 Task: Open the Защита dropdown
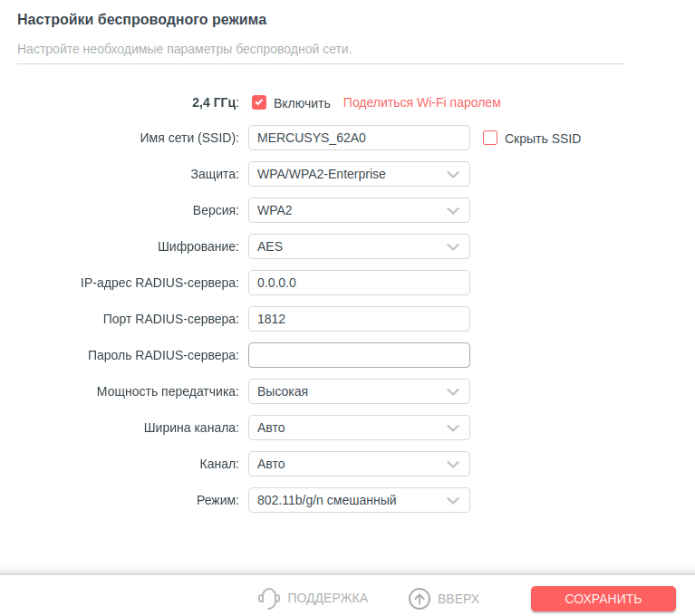359,174
